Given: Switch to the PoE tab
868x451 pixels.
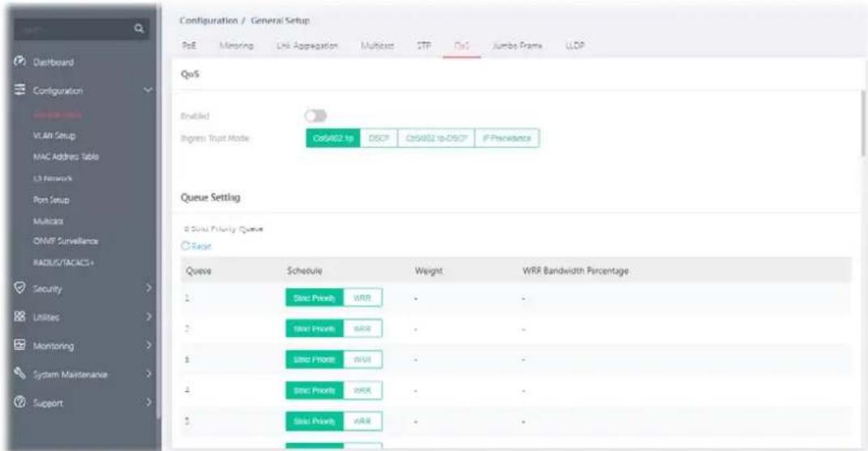Looking at the screenshot, I should tap(189, 45).
